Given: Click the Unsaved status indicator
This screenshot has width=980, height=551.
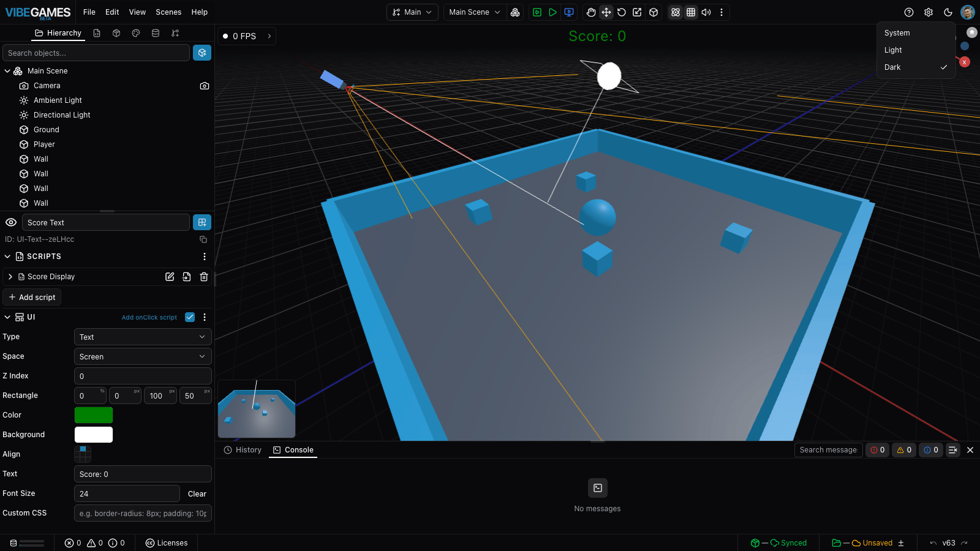Looking at the screenshot, I should (x=867, y=543).
